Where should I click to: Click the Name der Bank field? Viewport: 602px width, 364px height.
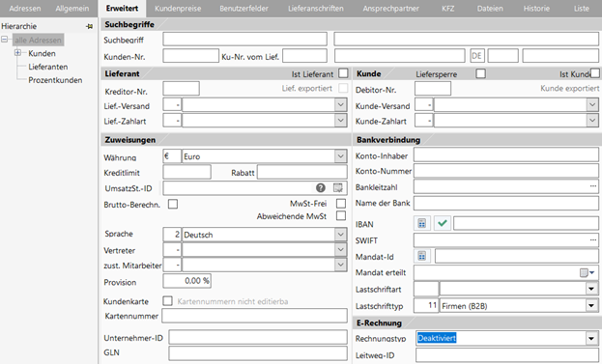pyautogui.click(x=506, y=204)
